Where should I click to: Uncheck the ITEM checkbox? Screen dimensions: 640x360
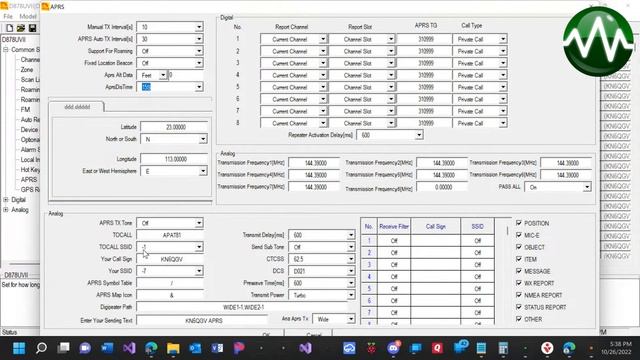(x=519, y=259)
